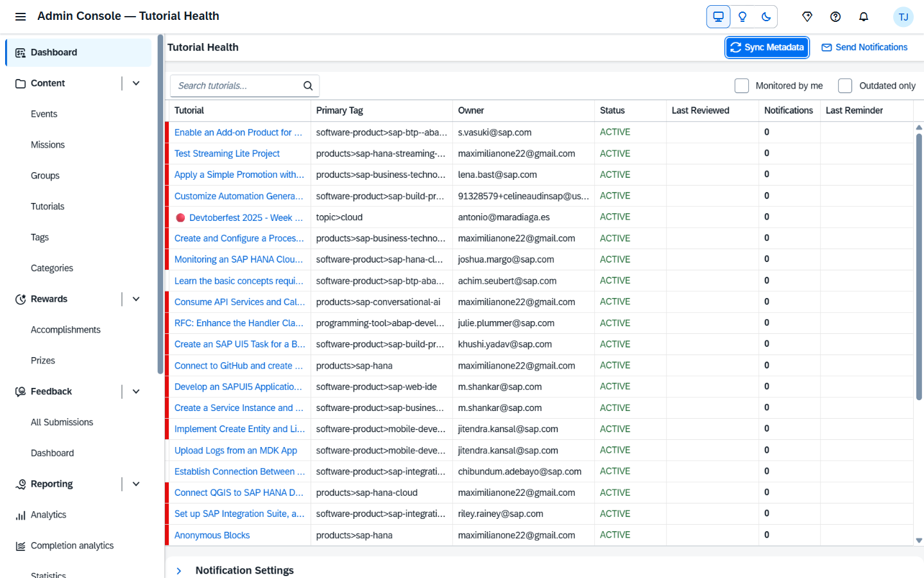Viewport: 924px width, 578px height.
Task: Click the Analytics bar chart icon
Action: pos(21,515)
